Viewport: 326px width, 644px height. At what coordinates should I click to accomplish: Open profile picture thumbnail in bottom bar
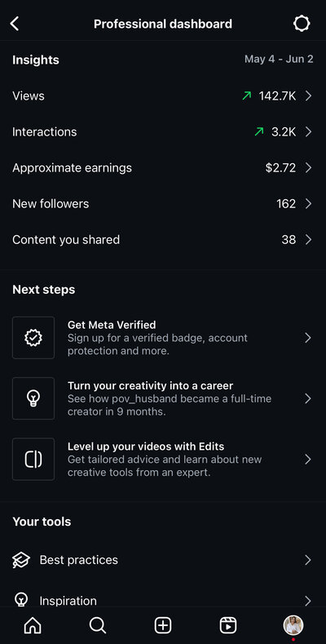click(x=293, y=625)
